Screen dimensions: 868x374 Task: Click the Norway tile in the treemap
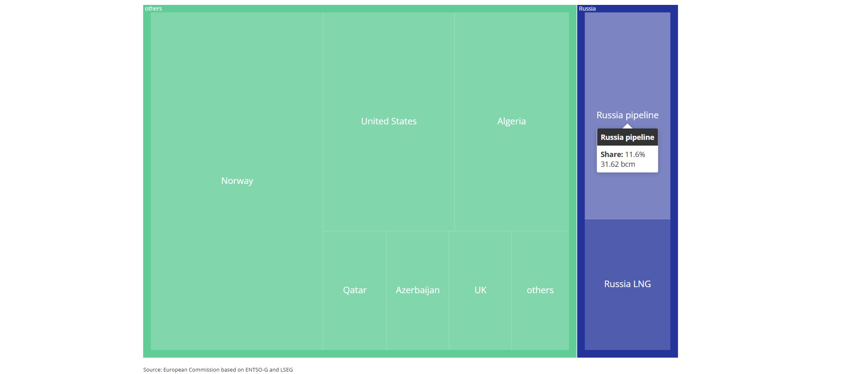(237, 181)
